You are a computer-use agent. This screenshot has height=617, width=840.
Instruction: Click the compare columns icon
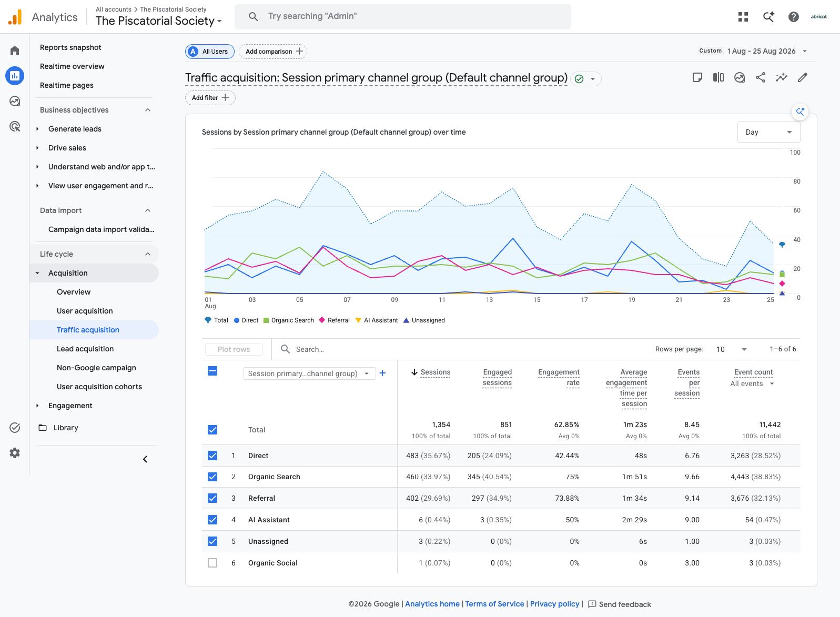[x=718, y=78]
